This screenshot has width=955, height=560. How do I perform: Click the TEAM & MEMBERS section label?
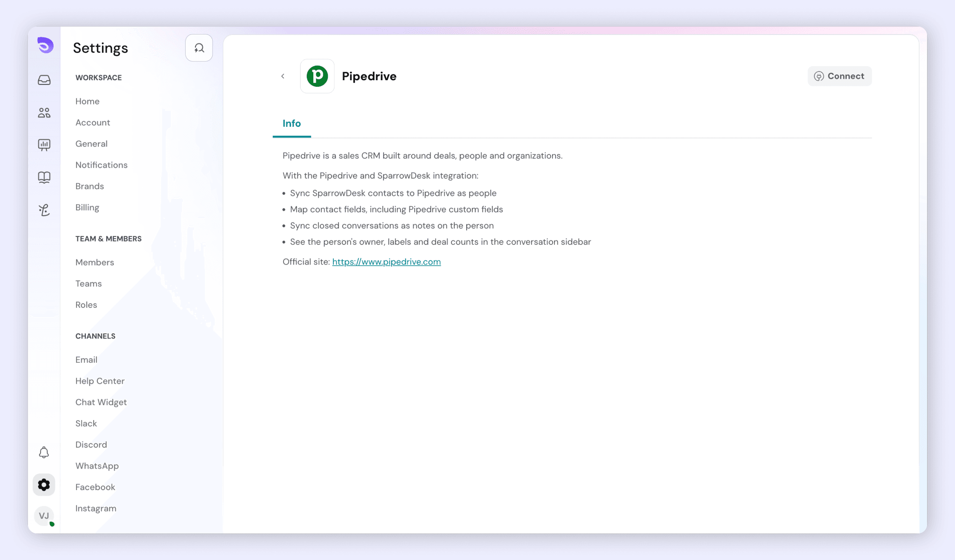[x=109, y=239]
